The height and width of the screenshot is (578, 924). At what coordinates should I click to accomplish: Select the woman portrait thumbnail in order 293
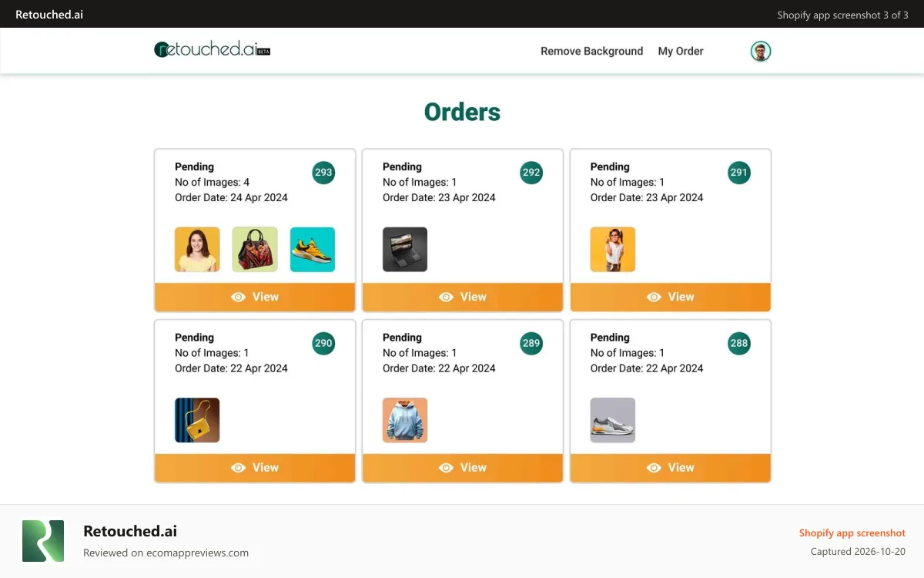coord(197,249)
